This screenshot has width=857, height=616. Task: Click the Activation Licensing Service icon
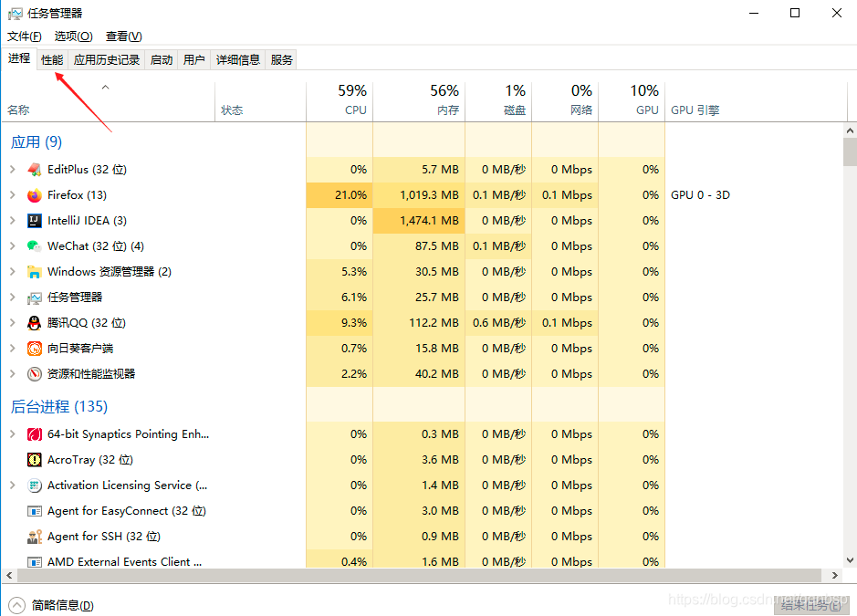pos(35,485)
